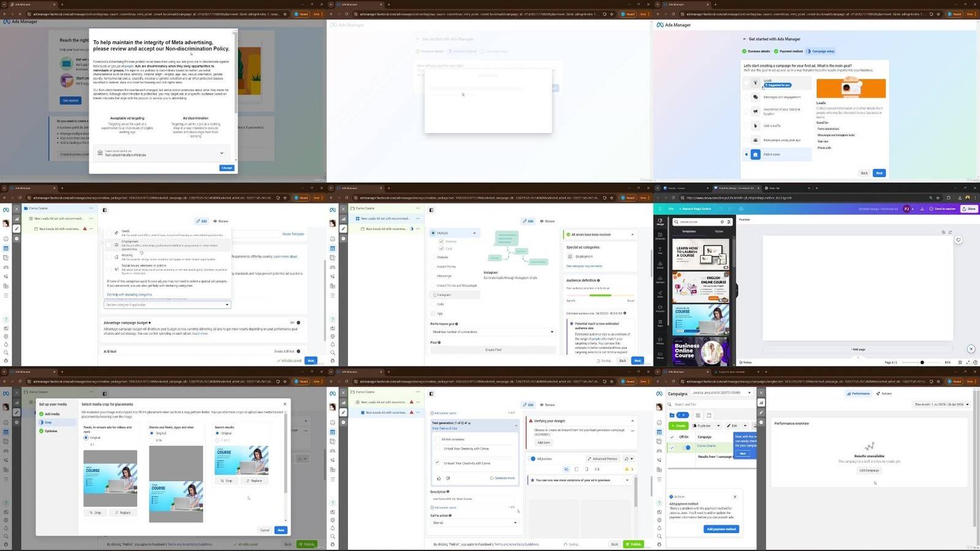
Task: Adjust the Canva zoom slider
Action: 922,362
